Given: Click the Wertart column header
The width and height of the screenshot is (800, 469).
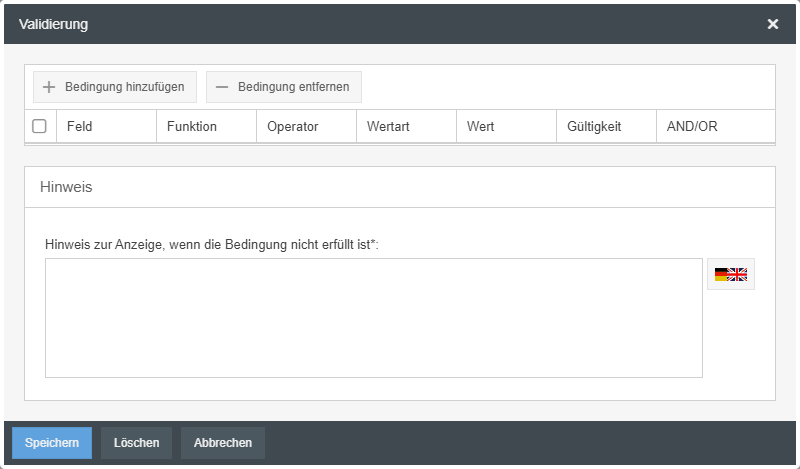Looking at the screenshot, I should coord(388,127).
